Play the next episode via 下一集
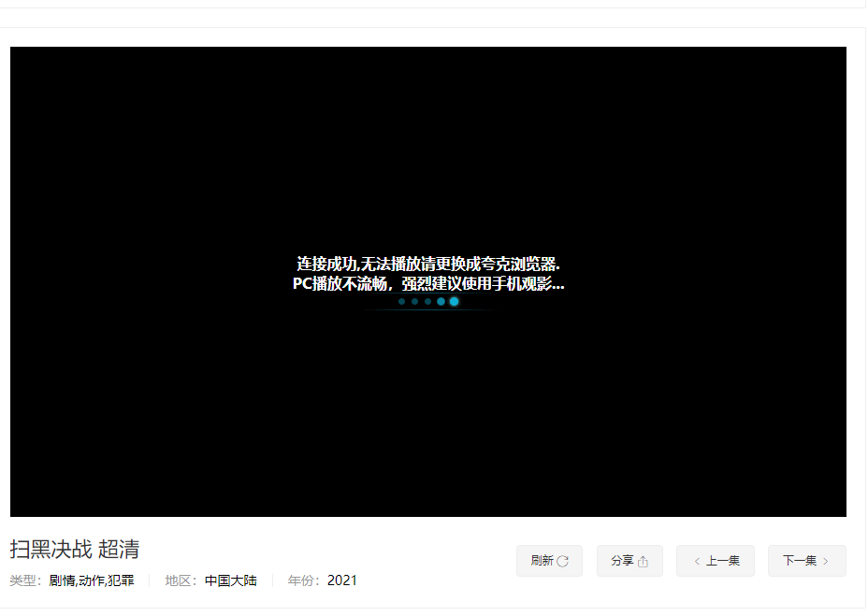 point(806,561)
